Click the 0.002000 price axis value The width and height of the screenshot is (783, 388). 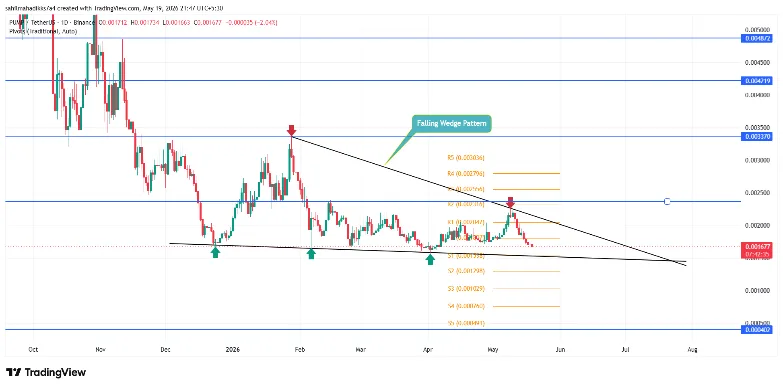coord(756,226)
